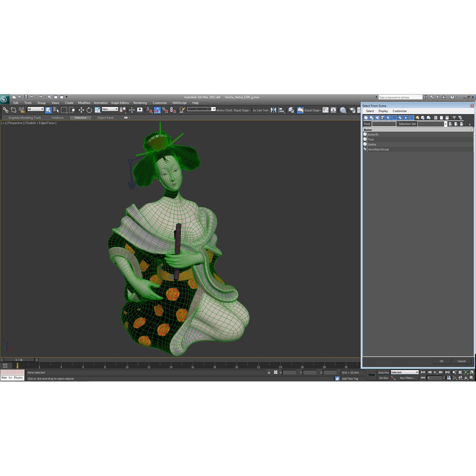This screenshot has width=476, height=476.
Task: Switch to the Freeform ribbon tab
Action: (58, 118)
